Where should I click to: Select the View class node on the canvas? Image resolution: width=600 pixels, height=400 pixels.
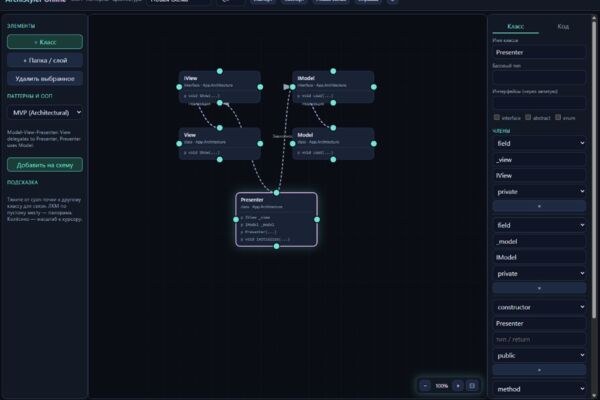[x=220, y=144]
